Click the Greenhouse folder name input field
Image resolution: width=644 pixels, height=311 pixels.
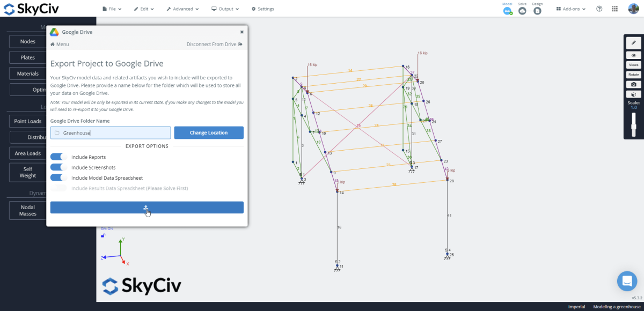tap(110, 132)
